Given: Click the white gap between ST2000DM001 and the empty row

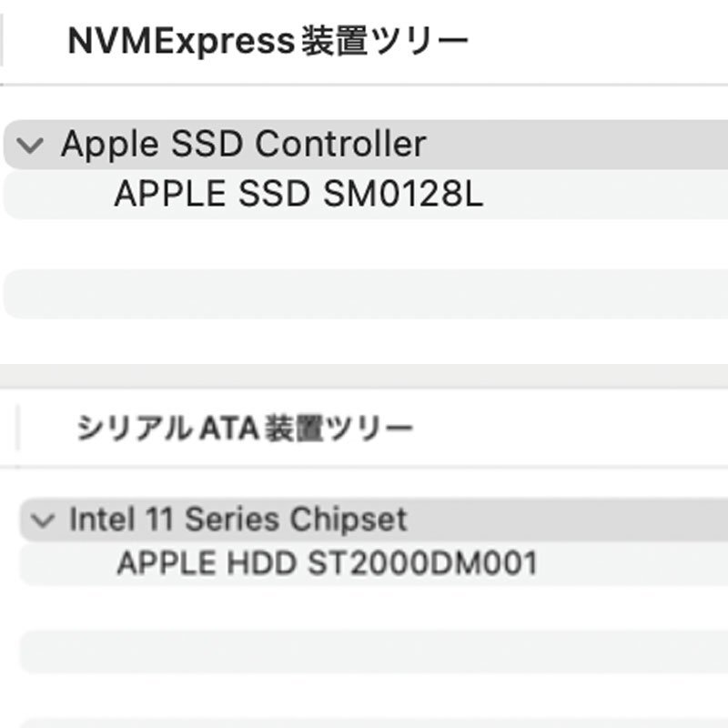Looking at the screenshot, I should 364,608.
